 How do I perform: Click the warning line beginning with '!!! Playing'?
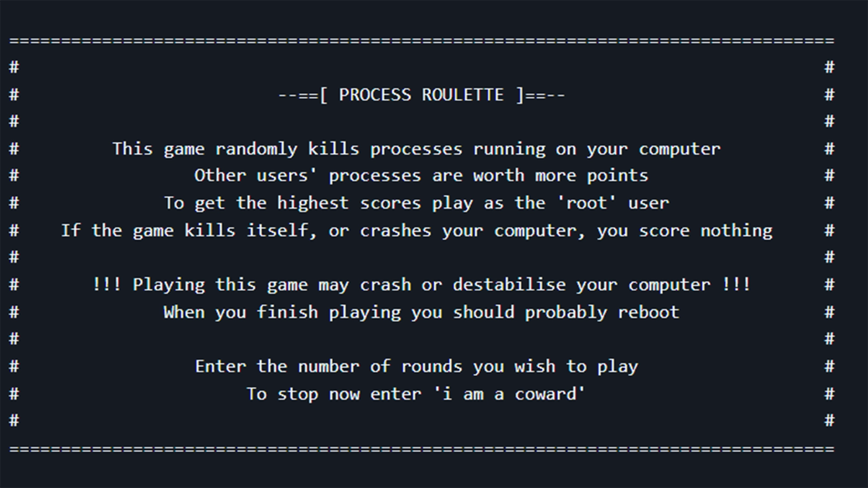coord(421,285)
